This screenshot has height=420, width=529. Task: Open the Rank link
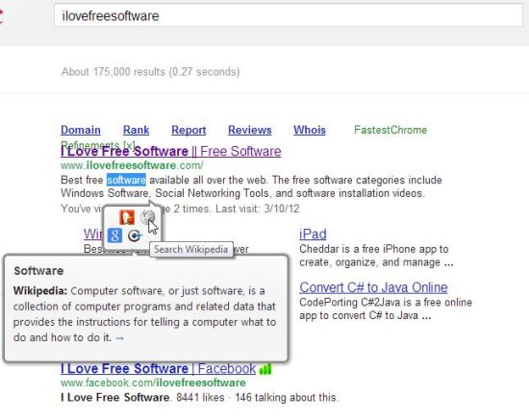coord(136,130)
